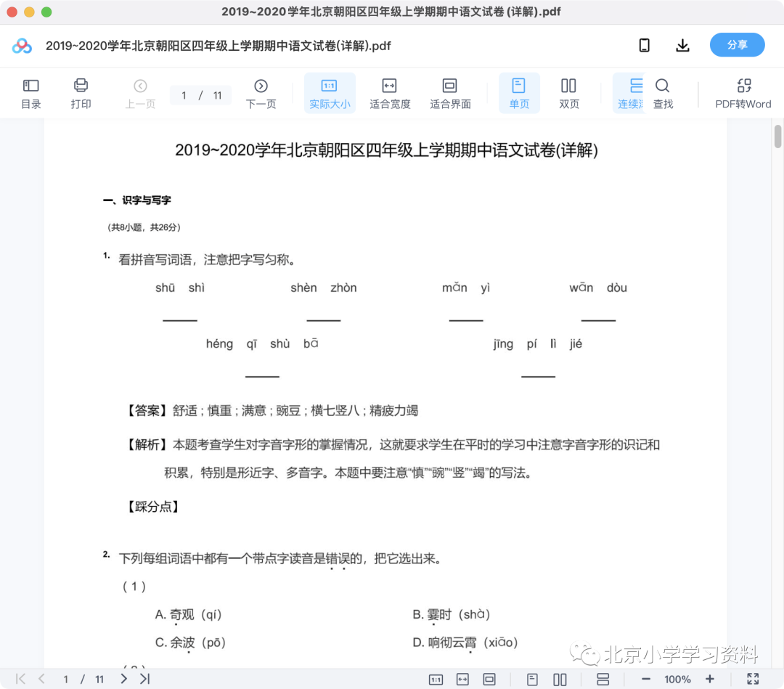The width and height of the screenshot is (784, 689).
Task: Select fit page (适合界面) view
Action: 450,94
